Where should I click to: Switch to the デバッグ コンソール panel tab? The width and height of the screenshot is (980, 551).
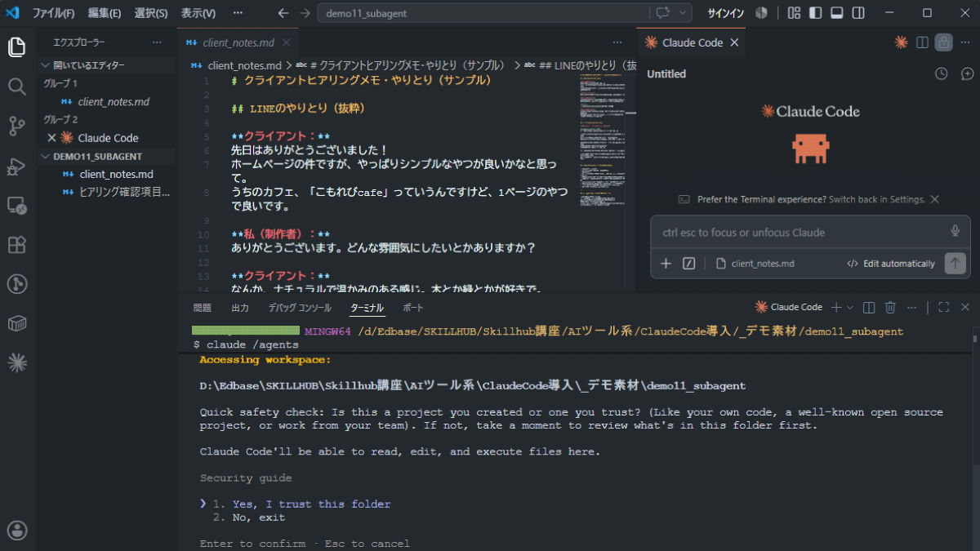(300, 308)
